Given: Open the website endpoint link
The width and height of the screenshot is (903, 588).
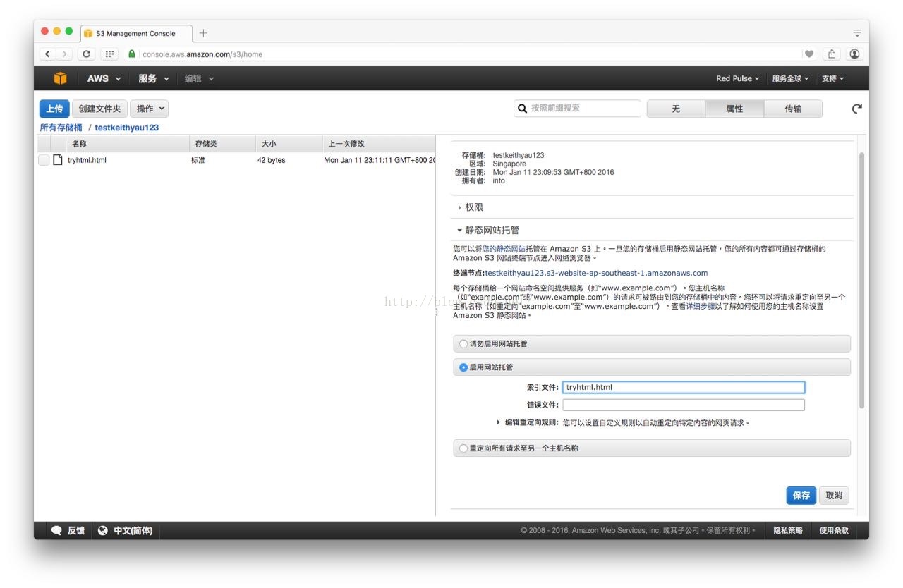Looking at the screenshot, I should click(x=596, y=273).
